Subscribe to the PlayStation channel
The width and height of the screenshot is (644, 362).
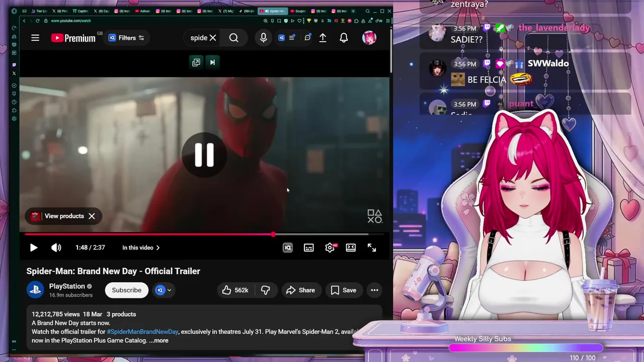127,290
